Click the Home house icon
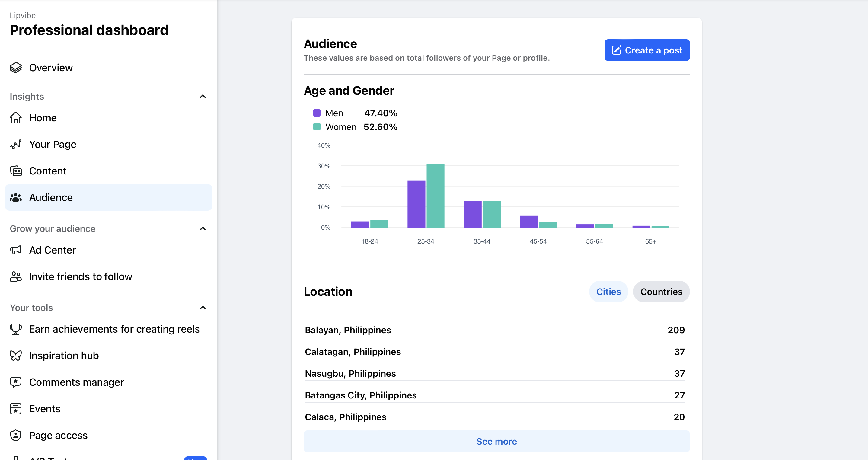The width and height of the screenshot is (868, 460). coord(15,118)
